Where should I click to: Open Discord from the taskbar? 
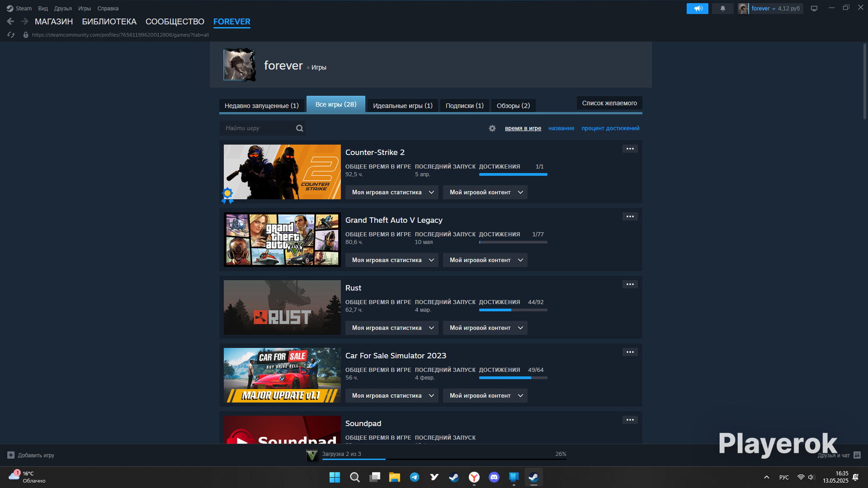pos(494,477)
